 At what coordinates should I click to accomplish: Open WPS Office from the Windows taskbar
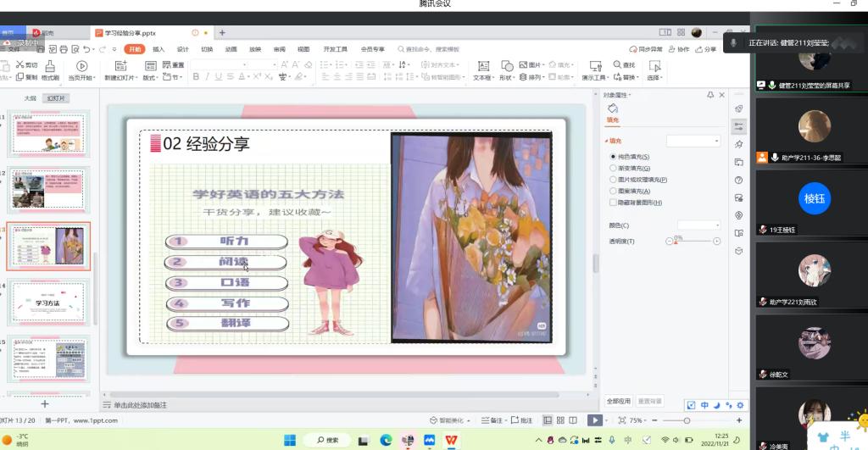tap(451, 440)
